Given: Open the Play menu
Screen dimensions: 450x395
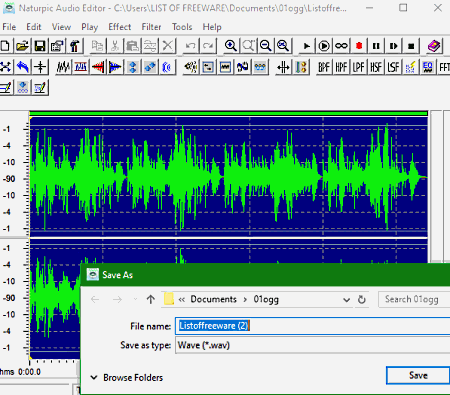Looking at the screenshot, I should click(90, 27).
